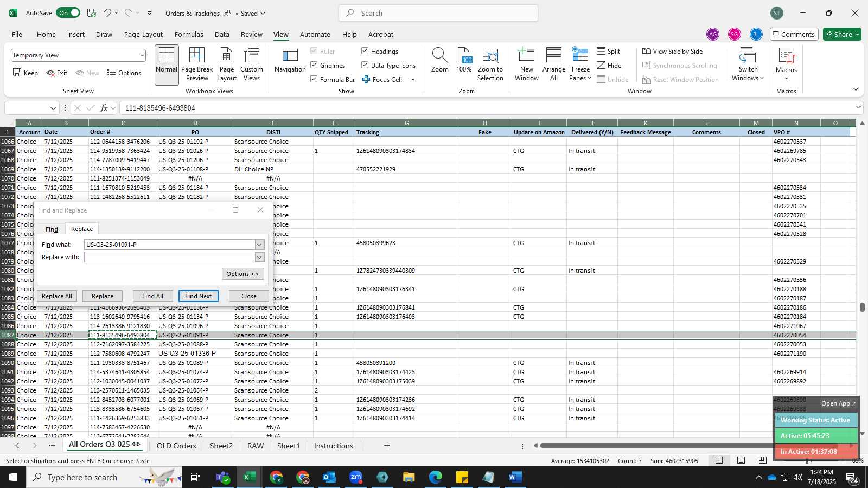Screen dimensions: 868x488
Task: Expand the Focus Cell dropdown arrow
Action: point(413,79)
